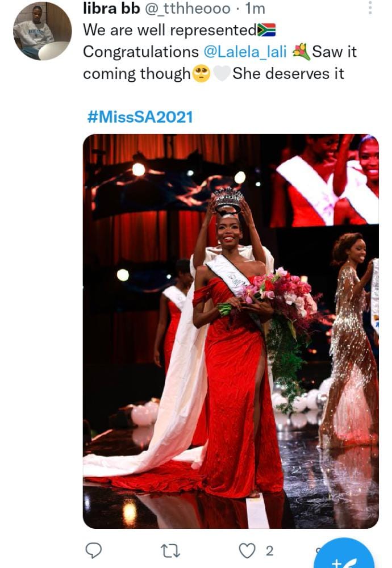Screen dimensions: 392x568
Task: Click the bouquet emoji after the mention
Action: [x=301, y=52]
